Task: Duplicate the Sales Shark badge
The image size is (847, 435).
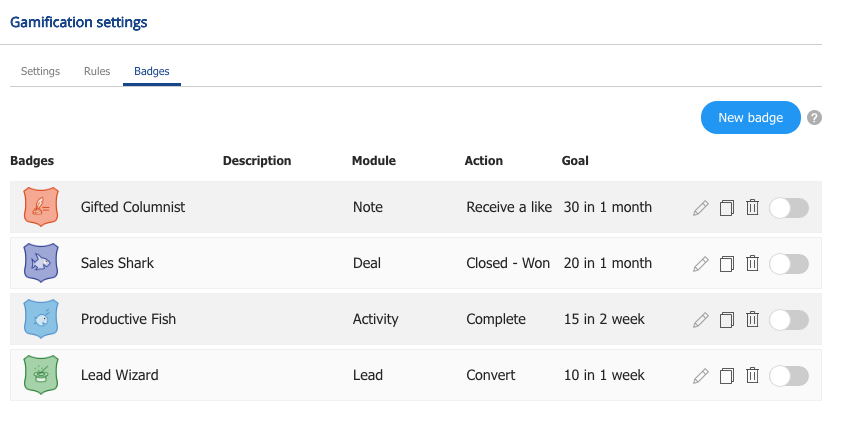Action: (x=727, y=264)
